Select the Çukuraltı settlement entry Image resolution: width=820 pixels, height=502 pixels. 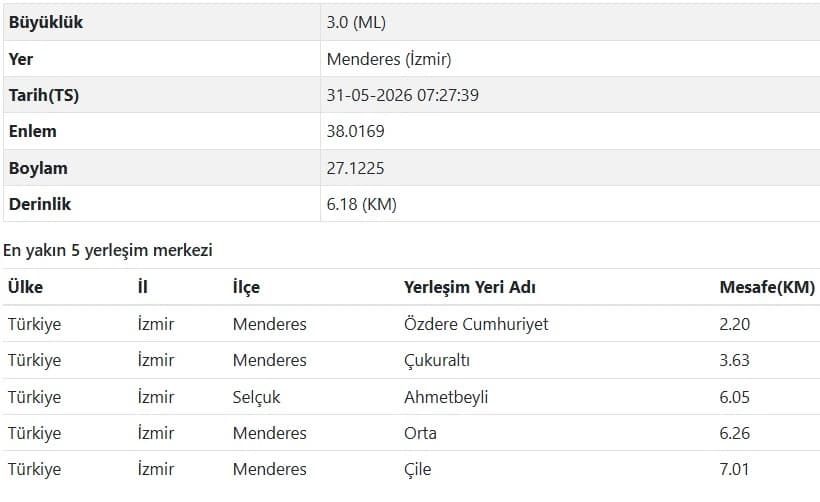click(437, 360)
